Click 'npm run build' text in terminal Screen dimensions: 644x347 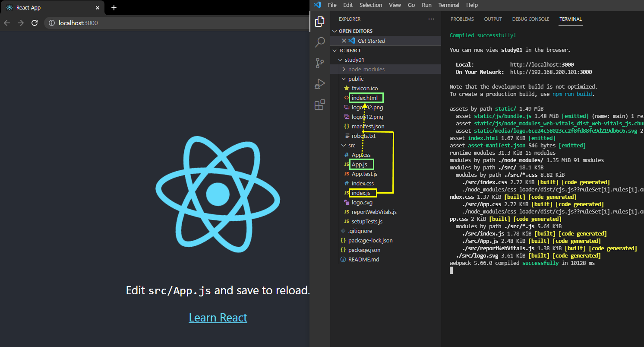[x=572, y=94]
